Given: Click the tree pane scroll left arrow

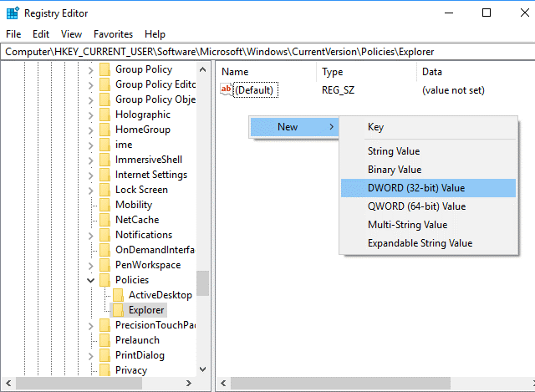Looking at the screenshot, I should pos(8,383).
